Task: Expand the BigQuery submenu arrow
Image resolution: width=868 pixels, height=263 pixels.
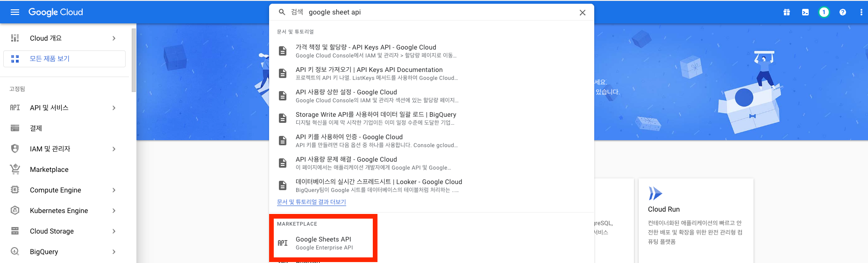Action: (x=114, y=252)
